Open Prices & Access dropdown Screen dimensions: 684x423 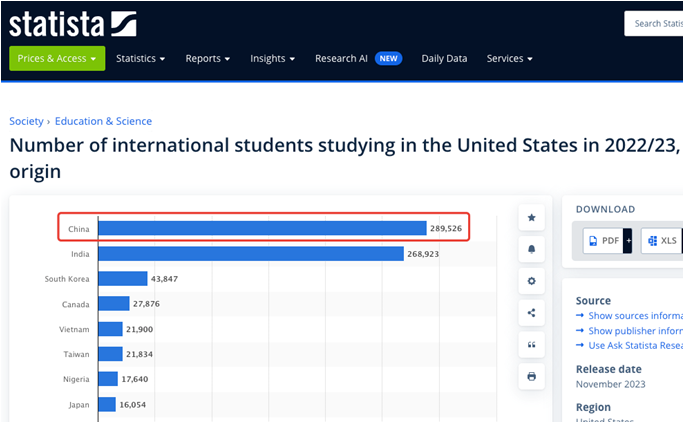[x=57, y=58]
